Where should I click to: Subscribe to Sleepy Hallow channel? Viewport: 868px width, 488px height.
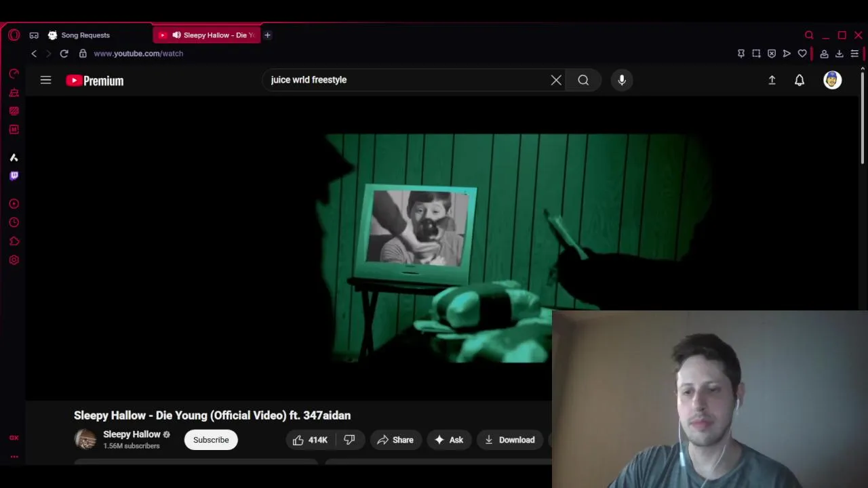(211, 440)
